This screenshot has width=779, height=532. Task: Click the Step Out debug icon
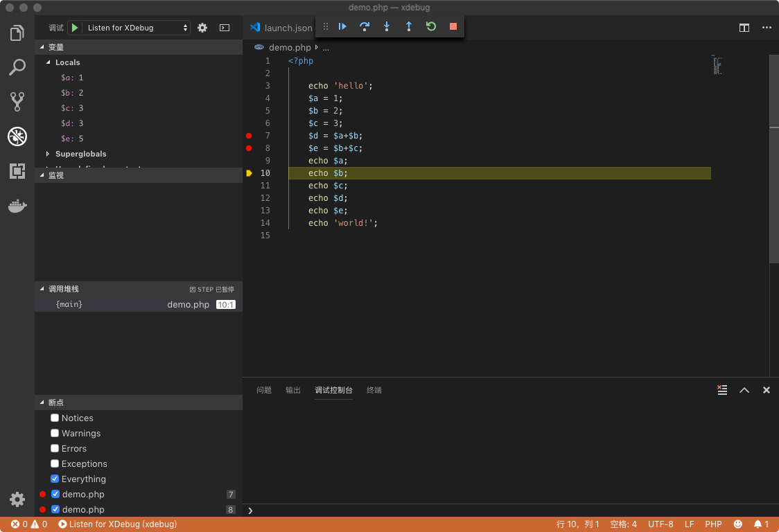pyautogui.click(x=409, y=26)
